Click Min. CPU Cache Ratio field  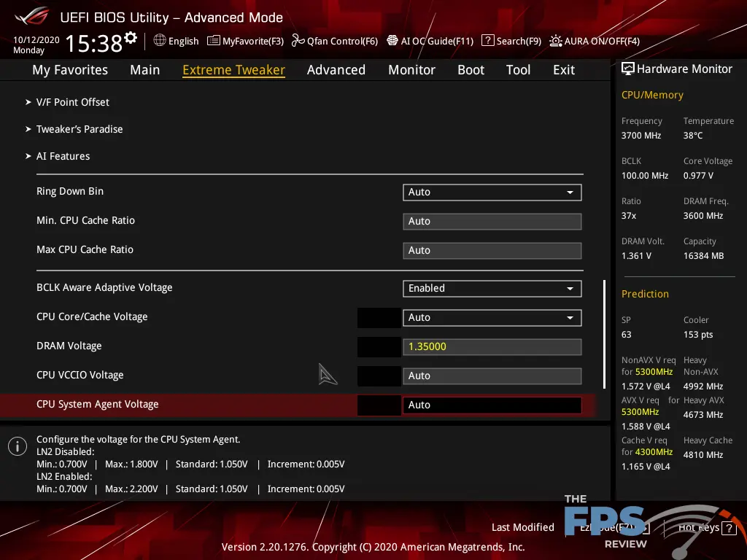click(x=492, y=222)
